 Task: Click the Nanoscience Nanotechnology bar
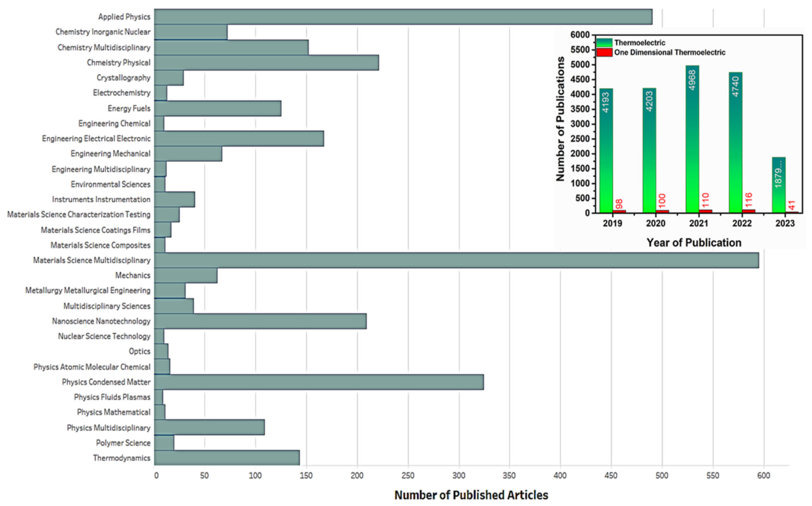pos(260,321)
